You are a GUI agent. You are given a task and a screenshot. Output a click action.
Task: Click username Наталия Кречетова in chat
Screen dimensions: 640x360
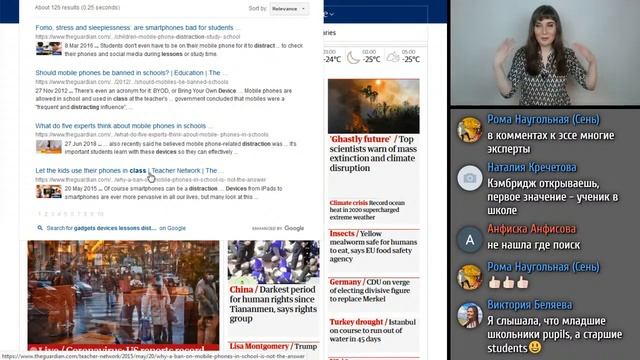[x=531, y=167]
